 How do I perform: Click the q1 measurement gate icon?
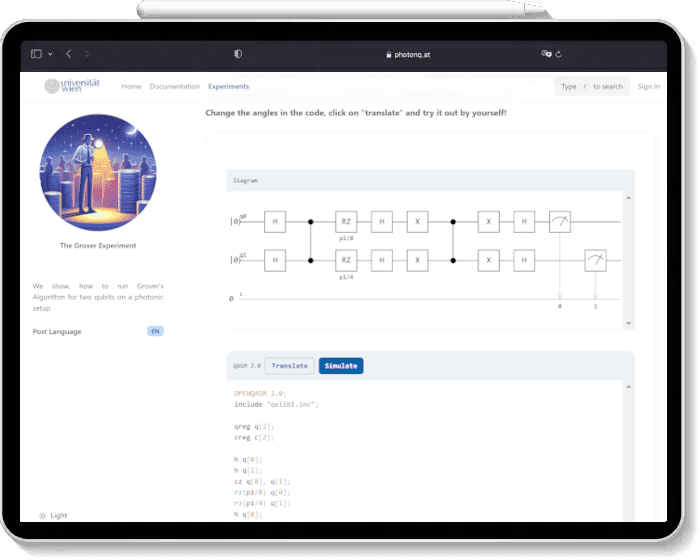click(x=596, y=261)
